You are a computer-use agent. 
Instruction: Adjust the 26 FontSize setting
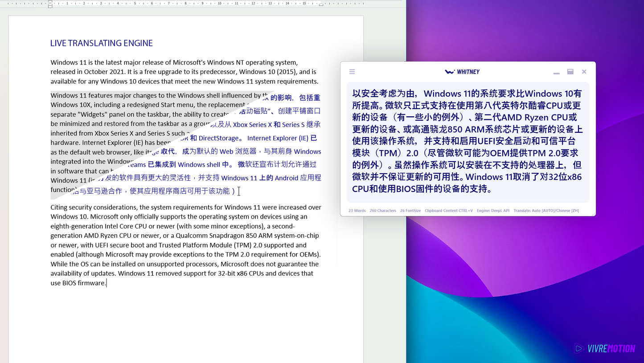410,211
